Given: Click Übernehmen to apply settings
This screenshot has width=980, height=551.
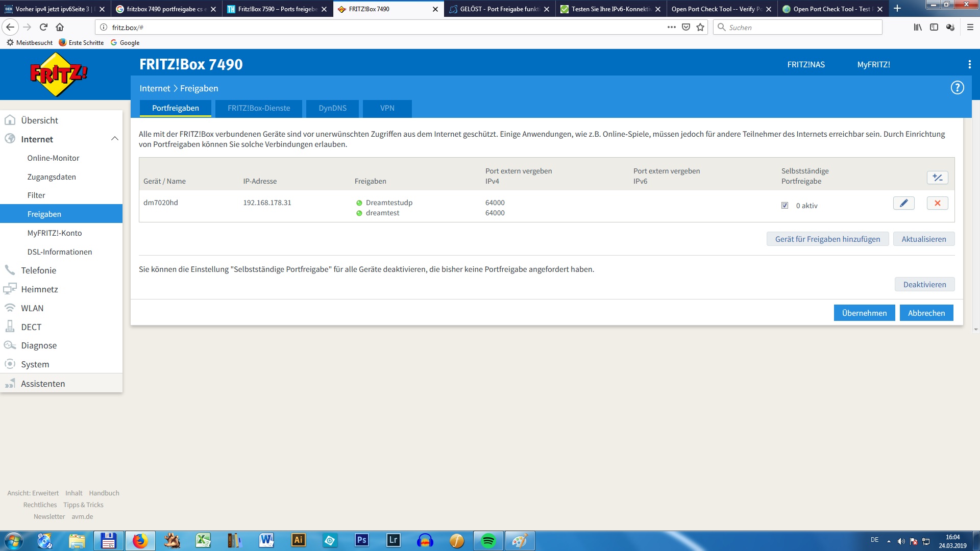Looking at the screenshot, I should (x=864, y=313).
